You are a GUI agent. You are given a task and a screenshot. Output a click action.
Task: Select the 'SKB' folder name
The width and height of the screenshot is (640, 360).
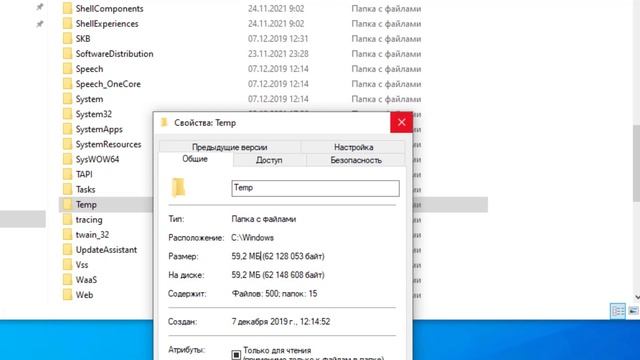click(83, 39)
